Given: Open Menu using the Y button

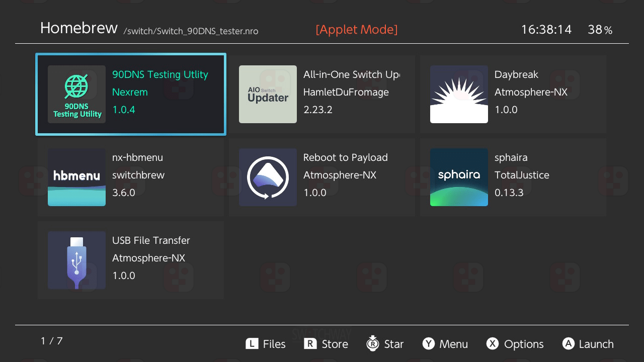Looking at the screenshot, I should (429, 343).
